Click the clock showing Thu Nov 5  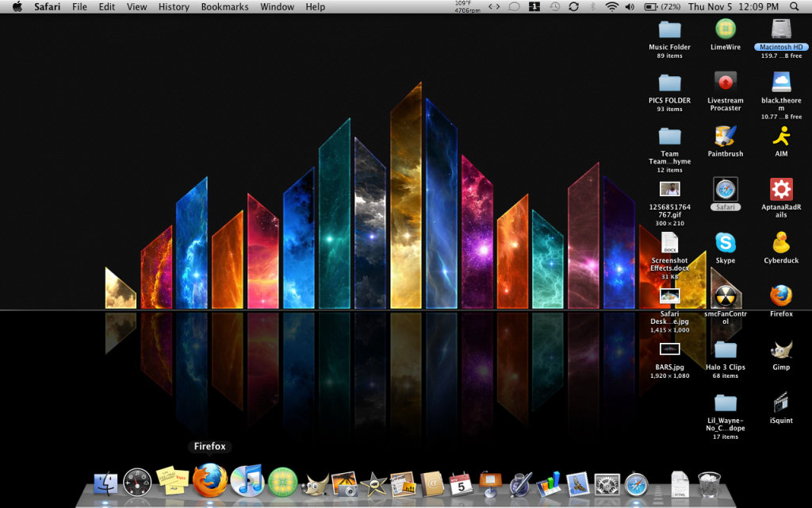(733, 6)
